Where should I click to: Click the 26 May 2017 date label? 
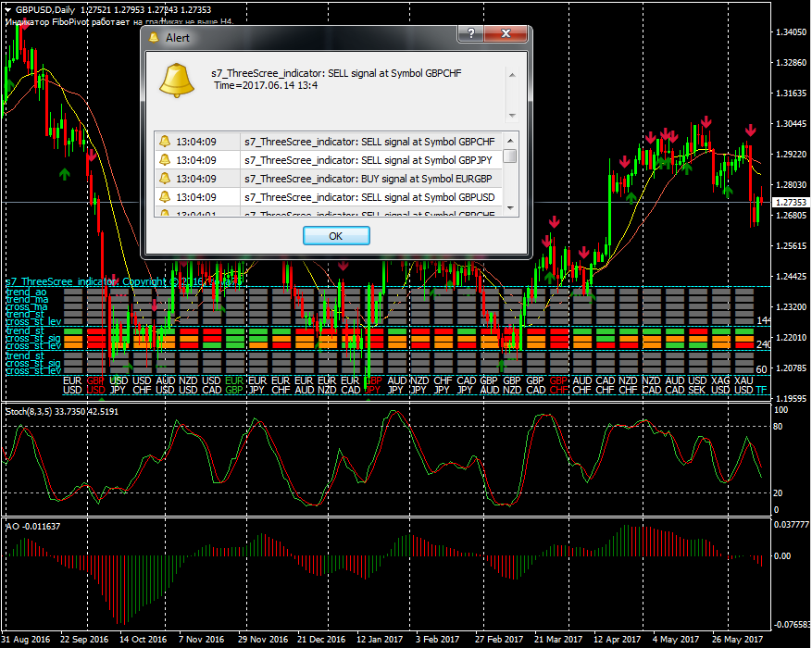click(x=737, y=639)
